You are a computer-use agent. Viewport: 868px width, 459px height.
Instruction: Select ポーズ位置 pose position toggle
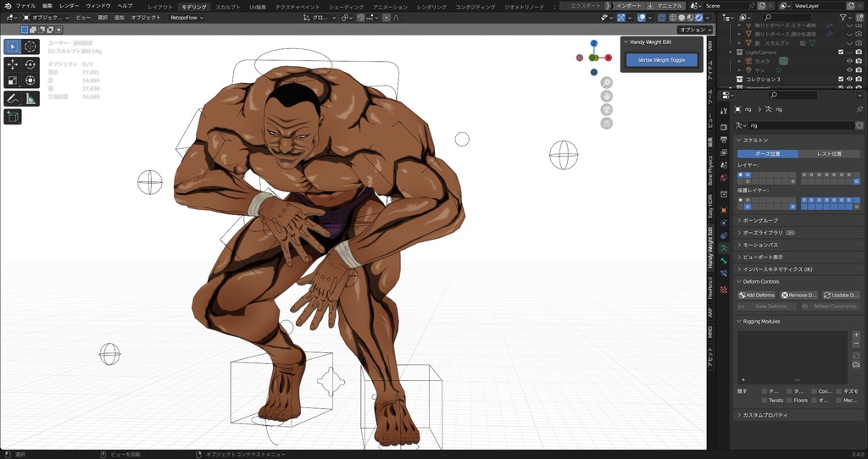pos(768,154)
